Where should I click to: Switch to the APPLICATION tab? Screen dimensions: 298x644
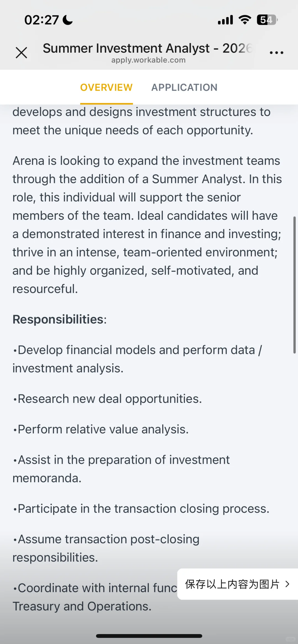click(184, 87)
